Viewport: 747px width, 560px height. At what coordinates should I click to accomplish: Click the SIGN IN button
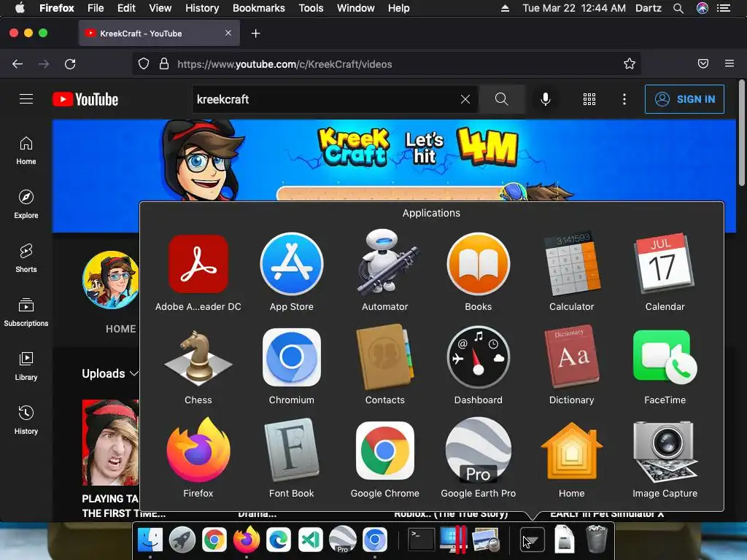click(684, 99)
